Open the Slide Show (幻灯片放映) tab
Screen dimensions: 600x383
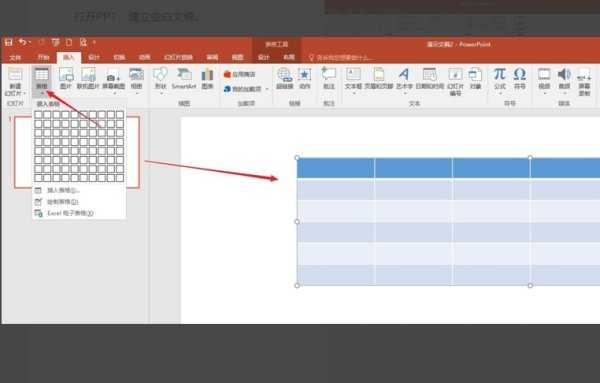tap(178, 57)
